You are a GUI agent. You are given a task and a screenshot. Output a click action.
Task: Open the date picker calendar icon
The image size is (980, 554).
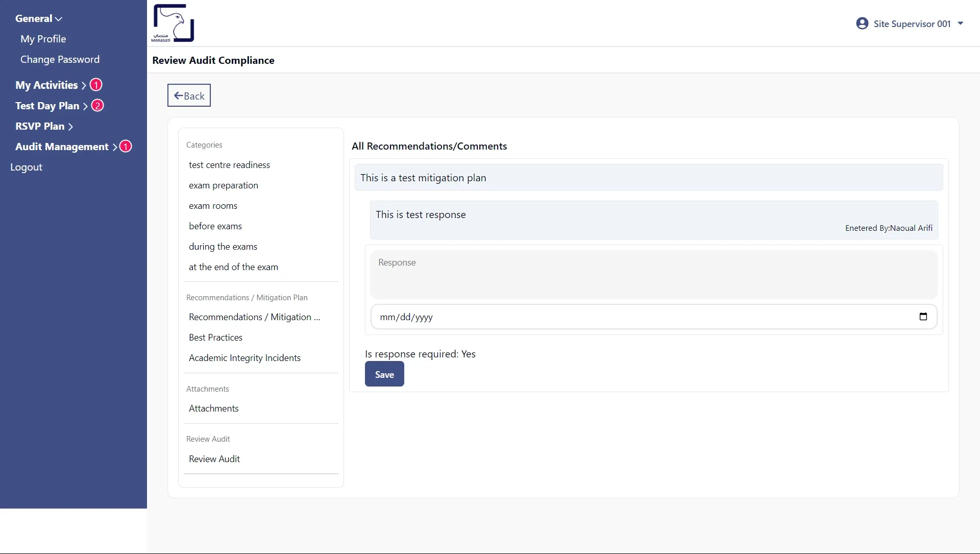tap(923, 317)
